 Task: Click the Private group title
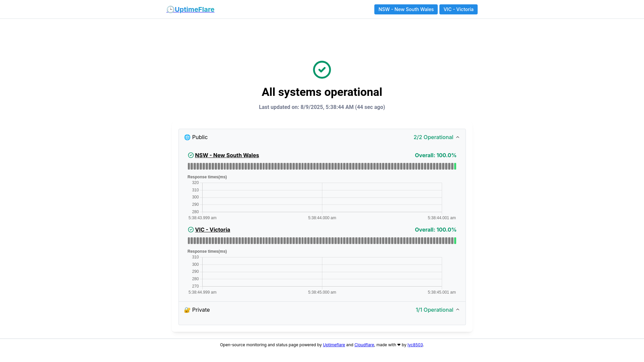[x=201, y=310]
